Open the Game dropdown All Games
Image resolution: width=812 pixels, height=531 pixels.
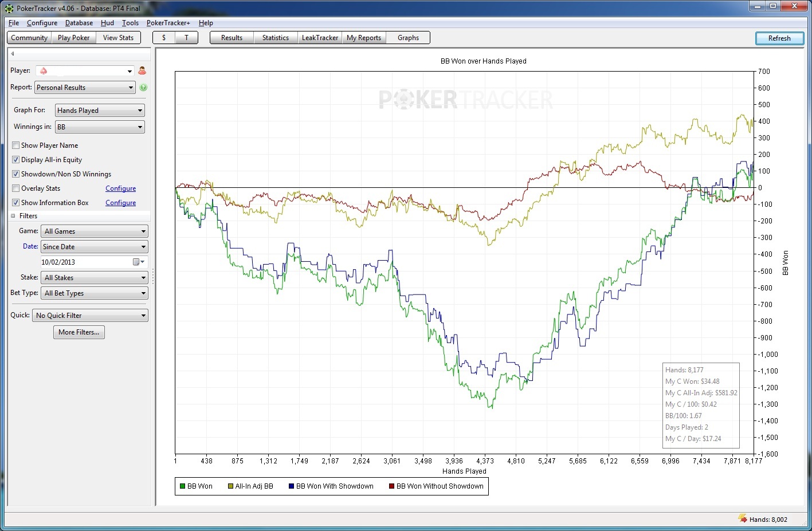[95, 231]
